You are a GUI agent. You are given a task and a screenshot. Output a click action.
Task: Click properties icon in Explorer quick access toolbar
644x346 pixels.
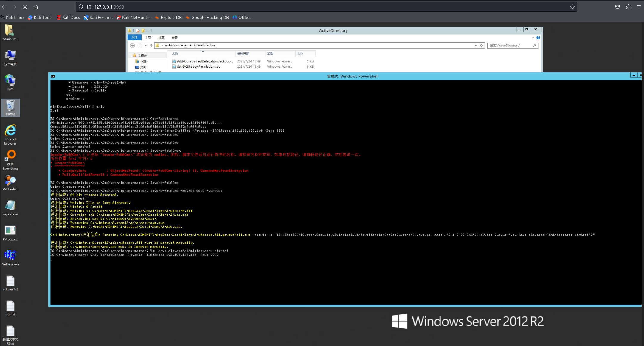coord(138,30)
